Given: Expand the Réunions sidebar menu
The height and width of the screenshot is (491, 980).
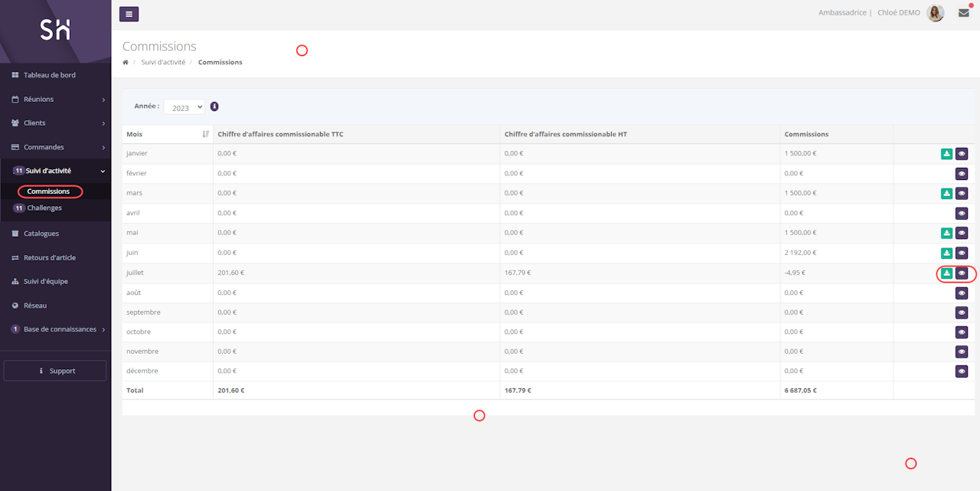Looking at the screenshot, I should coord(55,99).
